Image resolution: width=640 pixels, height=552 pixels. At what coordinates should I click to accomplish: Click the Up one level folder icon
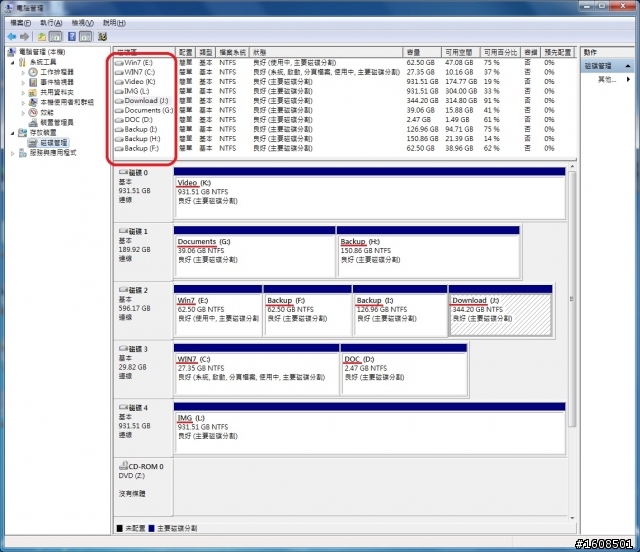click(x=42, y=37)
